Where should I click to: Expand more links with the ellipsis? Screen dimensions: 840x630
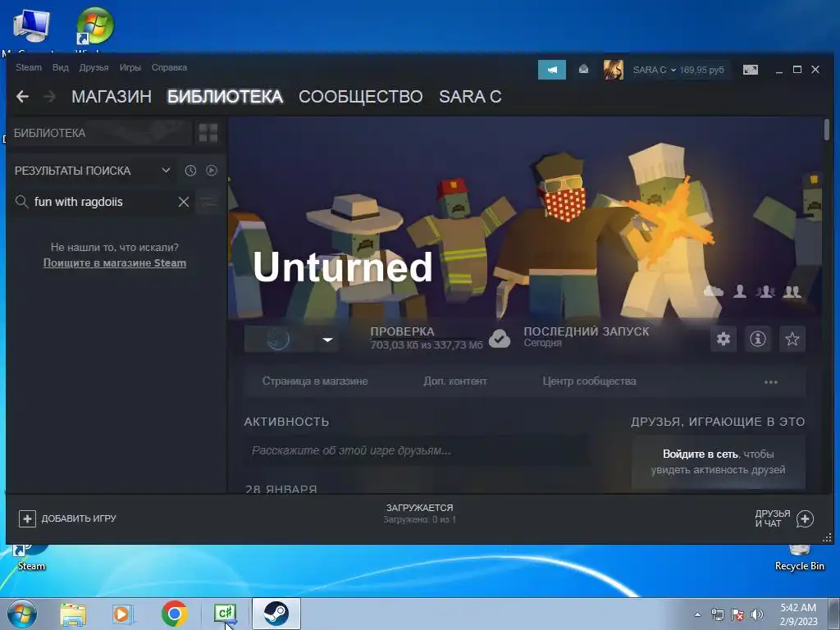click(770, 382)
